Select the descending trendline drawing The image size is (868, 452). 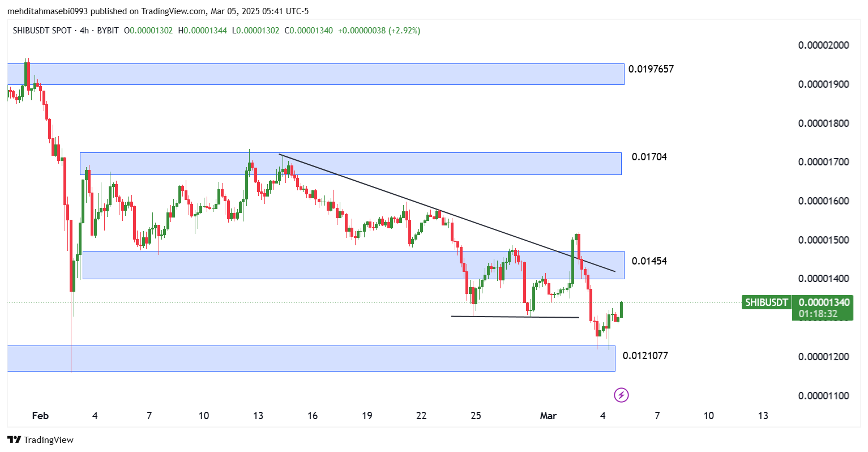pos(447,213)
